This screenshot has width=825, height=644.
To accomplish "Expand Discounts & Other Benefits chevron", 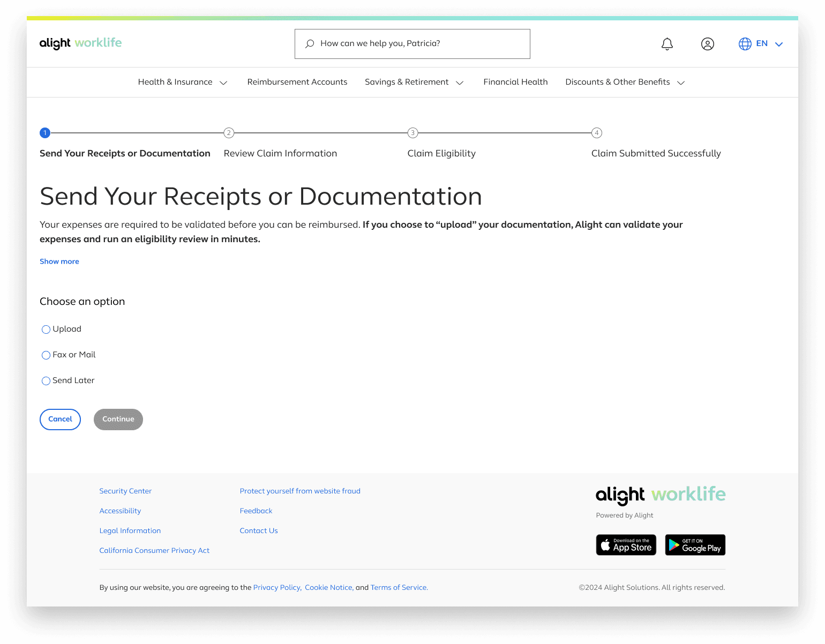I will pos(681,83).
